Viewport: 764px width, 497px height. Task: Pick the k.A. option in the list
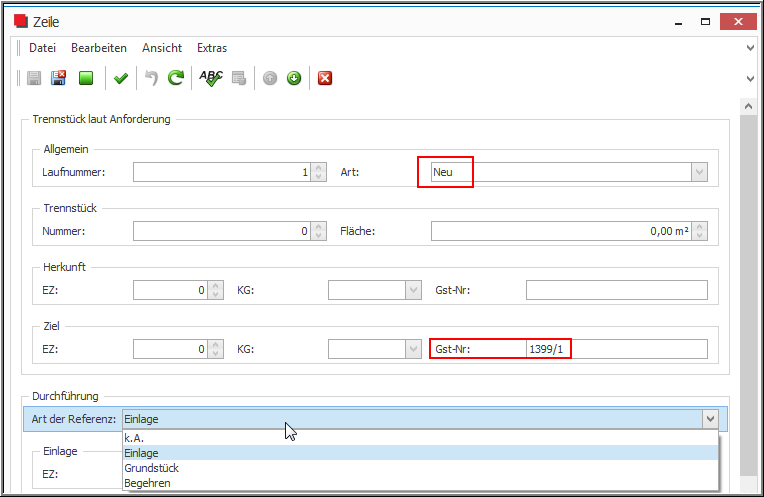pos(134,438)
